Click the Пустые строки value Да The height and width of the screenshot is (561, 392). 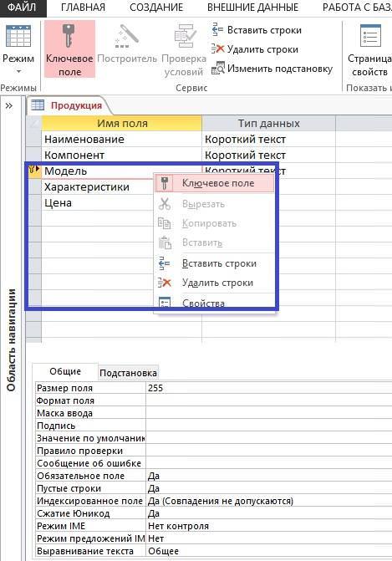(269, 488)
